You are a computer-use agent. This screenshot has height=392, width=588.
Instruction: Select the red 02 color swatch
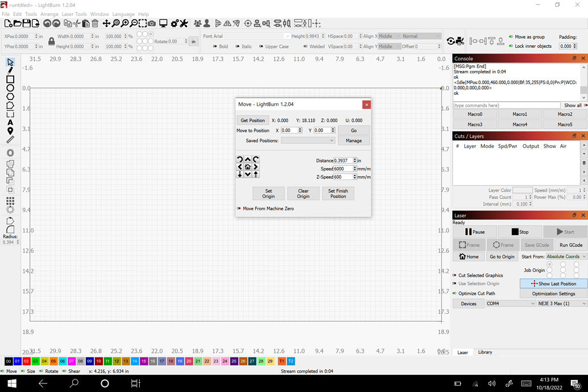click(26, 361)
